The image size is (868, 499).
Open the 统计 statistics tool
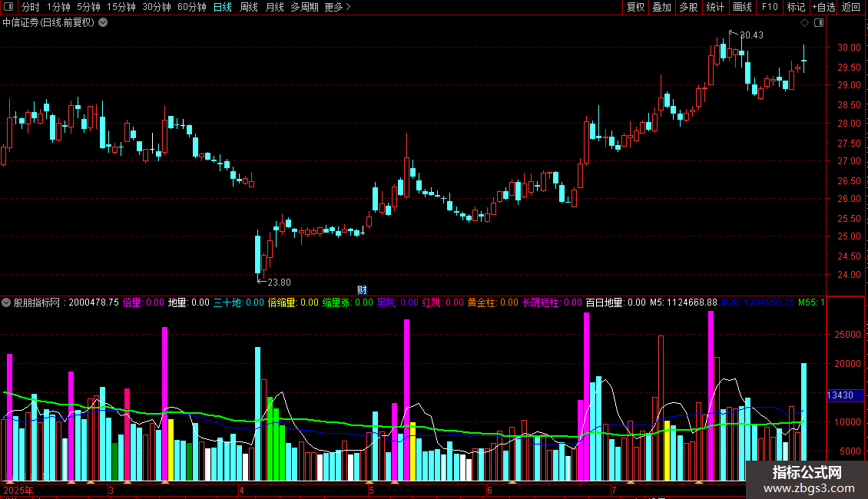(x=714, y=7)
